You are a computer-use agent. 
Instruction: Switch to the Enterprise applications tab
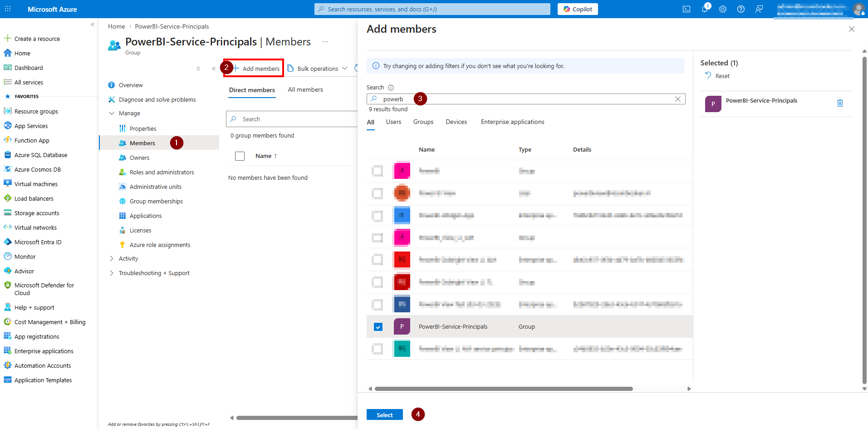[512, 122]
